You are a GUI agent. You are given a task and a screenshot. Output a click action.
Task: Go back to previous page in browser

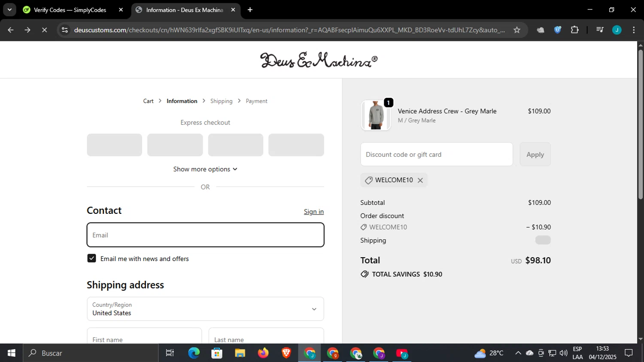click(x=11, y=30)
